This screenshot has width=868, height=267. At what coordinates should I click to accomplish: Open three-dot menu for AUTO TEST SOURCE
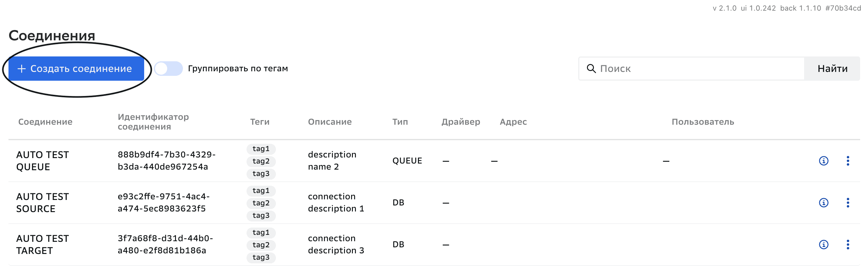[847, 203]
